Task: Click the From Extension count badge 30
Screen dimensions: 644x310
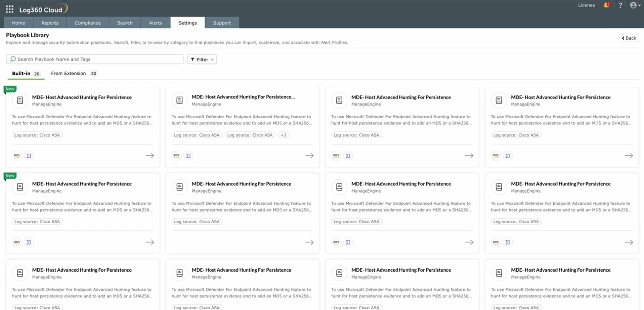Action: click(93, 73)
